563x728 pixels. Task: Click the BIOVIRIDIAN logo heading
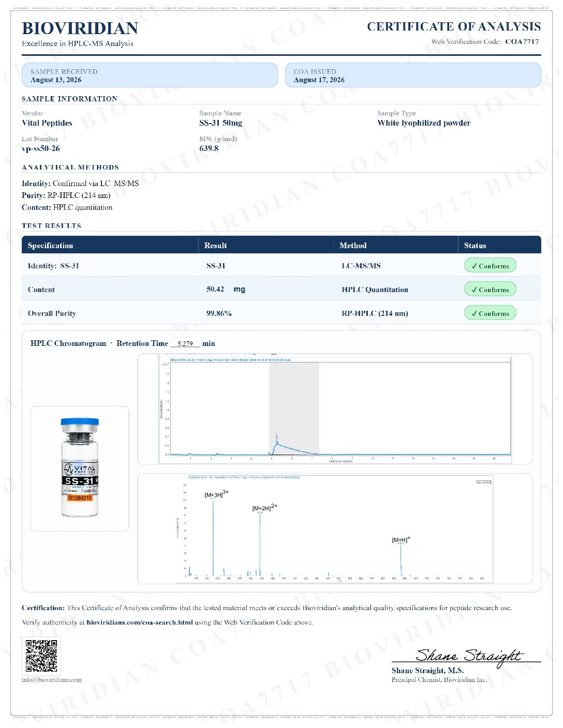80,28
